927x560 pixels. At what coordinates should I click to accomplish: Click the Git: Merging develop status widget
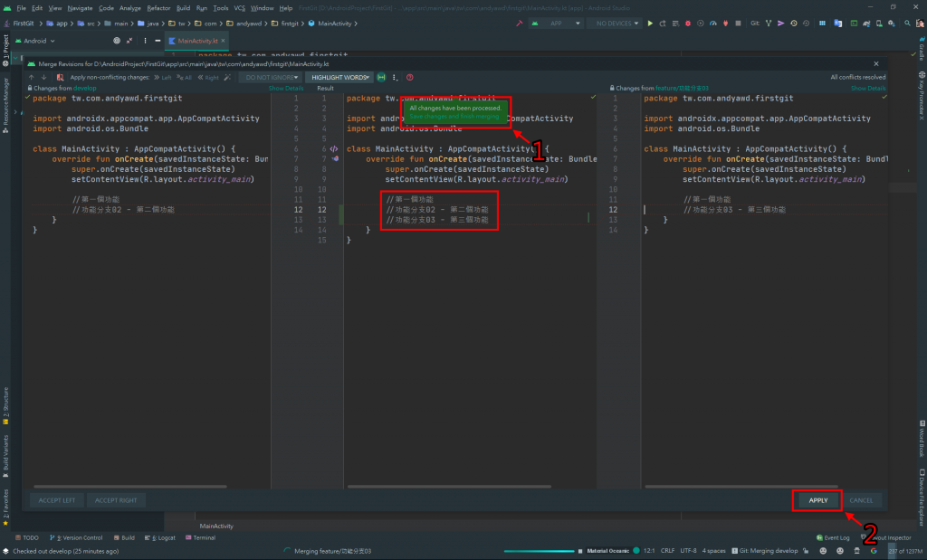(x=766, y=550)
